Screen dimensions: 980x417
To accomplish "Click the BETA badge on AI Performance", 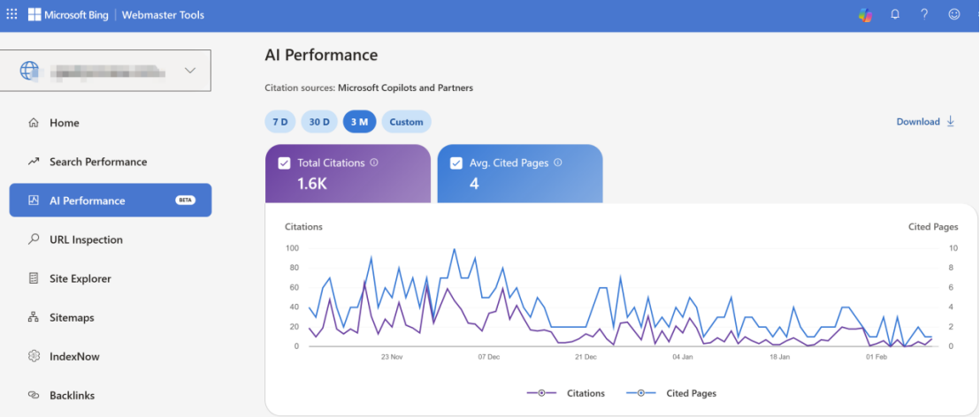I will (x=186, y=201).
